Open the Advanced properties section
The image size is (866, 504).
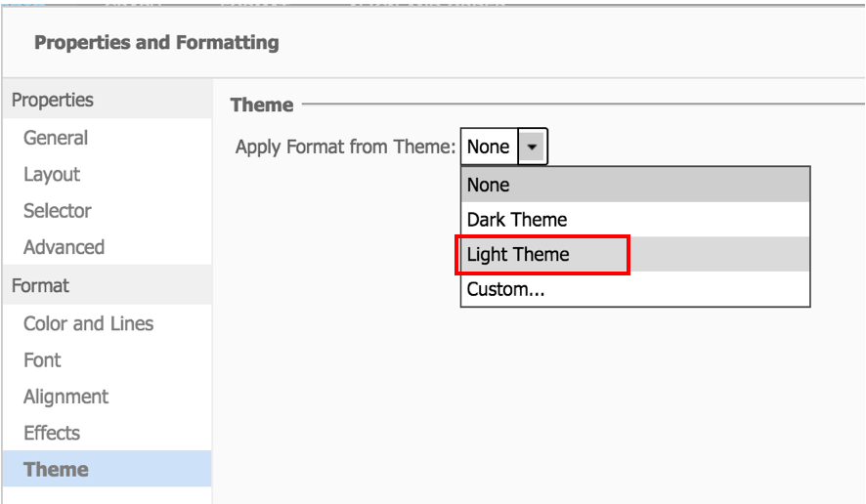tap(64, 247)
